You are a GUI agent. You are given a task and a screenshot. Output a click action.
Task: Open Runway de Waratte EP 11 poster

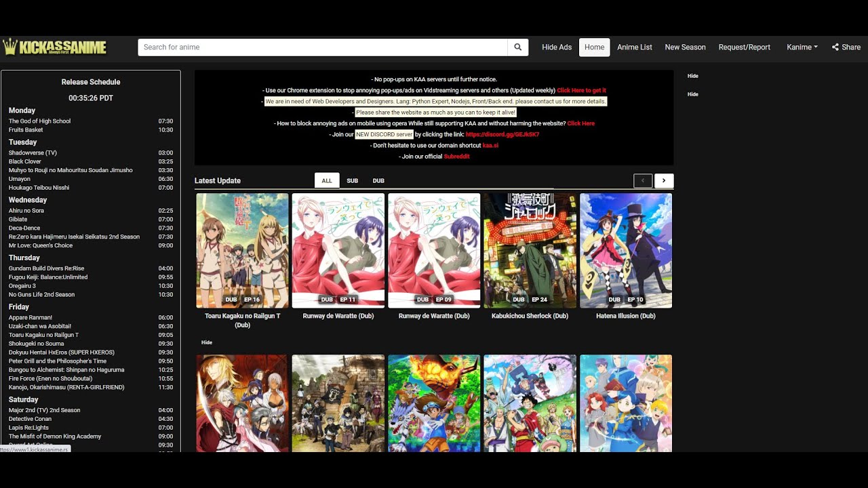click(338, 251)
